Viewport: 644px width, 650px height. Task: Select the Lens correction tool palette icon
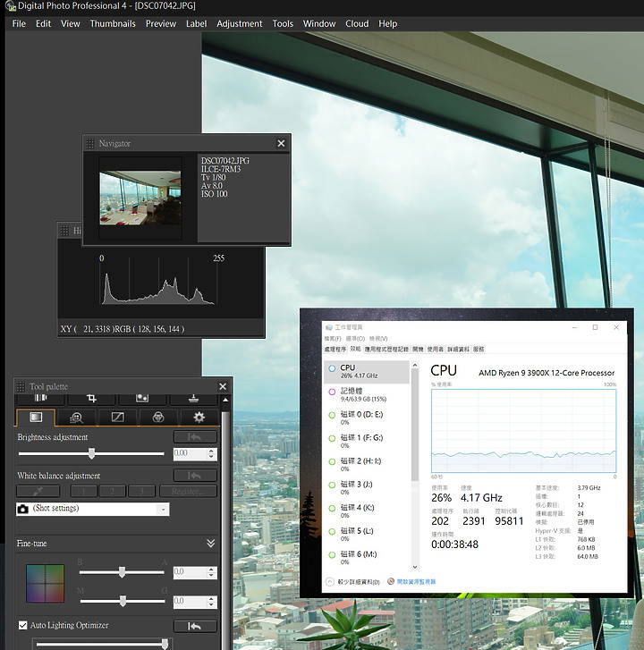point(40,399)
